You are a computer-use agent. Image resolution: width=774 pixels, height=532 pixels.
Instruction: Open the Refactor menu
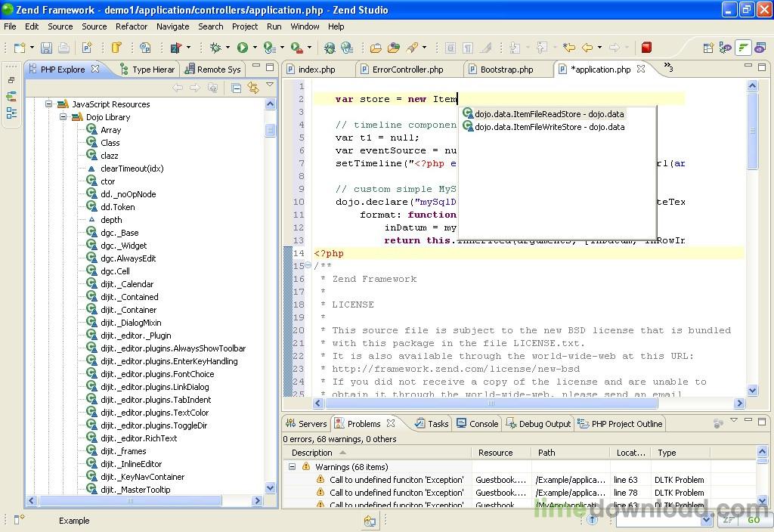point(132,26)
